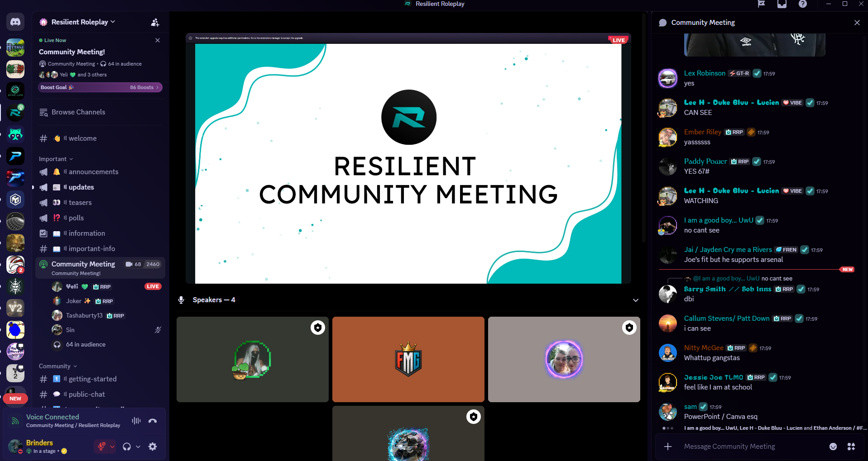The width and height of the screenshot is (868, 461).
Task: Open microphone input options dropdown arrow
Action: coord(112,447)
